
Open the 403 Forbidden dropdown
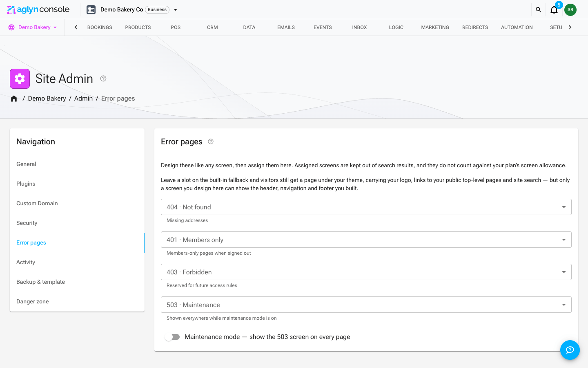coord(366,272)
